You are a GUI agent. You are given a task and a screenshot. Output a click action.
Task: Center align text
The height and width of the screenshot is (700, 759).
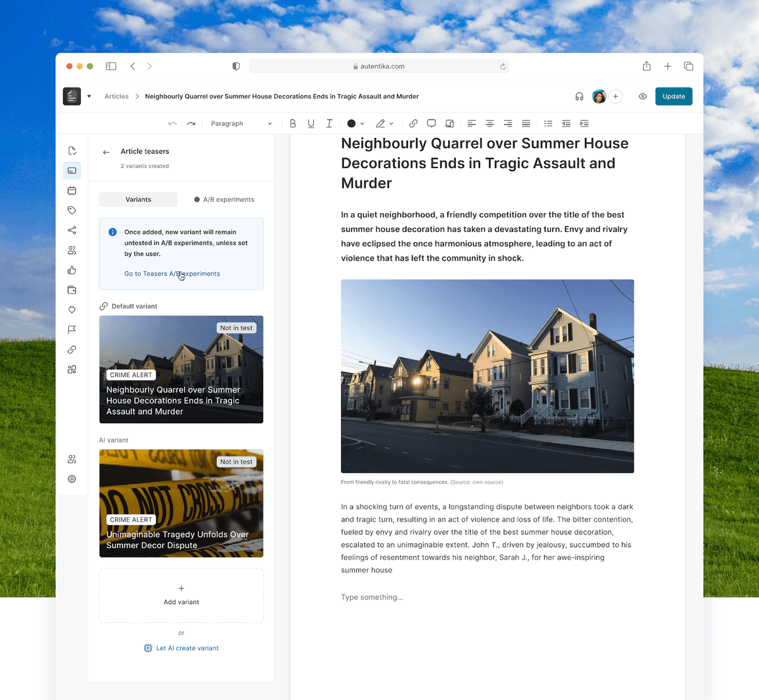click(490, 123)
